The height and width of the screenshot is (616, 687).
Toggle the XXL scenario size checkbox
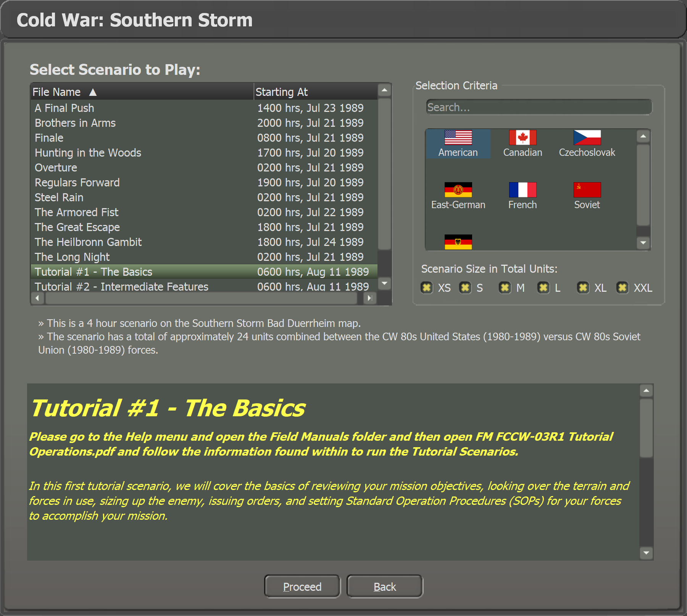[622, 288]
